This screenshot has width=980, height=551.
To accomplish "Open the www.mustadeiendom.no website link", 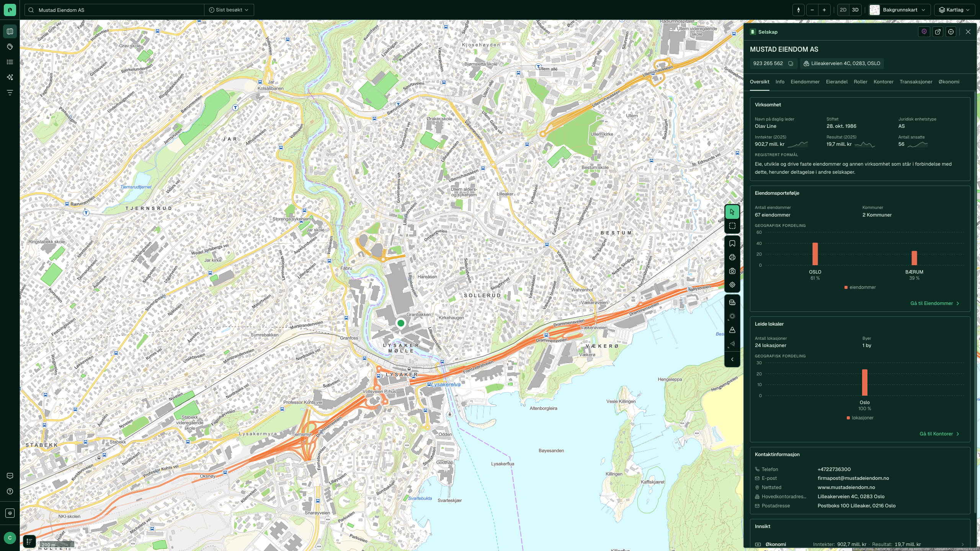I will point(846,487).
